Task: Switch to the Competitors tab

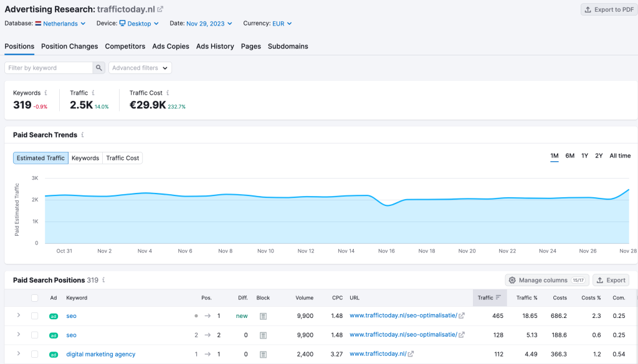Action: pyautogui.click(x=125, y=46)
